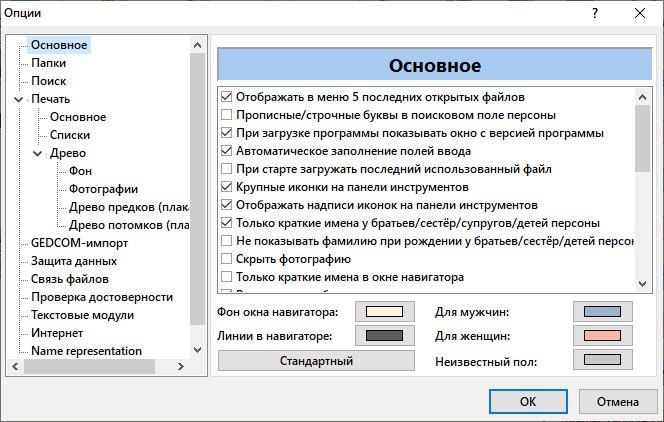The width and height of the screenshot is (664, 422).
Task: Enable Скрыть фотографию checkbox
Action: click(x=227, y=259)
